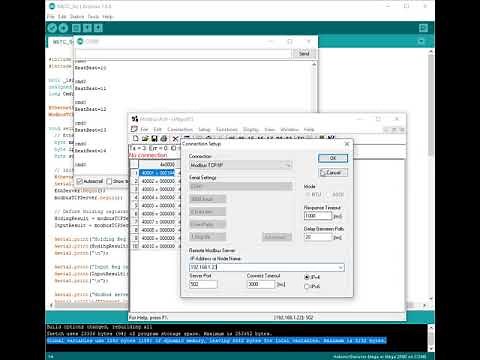
Task: Click Print icon in Modbus Poll toolbar
Action: point(164,138)
